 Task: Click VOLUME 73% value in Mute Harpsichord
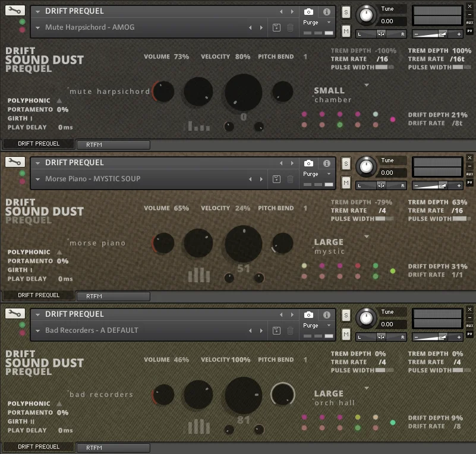coord(181,57)
